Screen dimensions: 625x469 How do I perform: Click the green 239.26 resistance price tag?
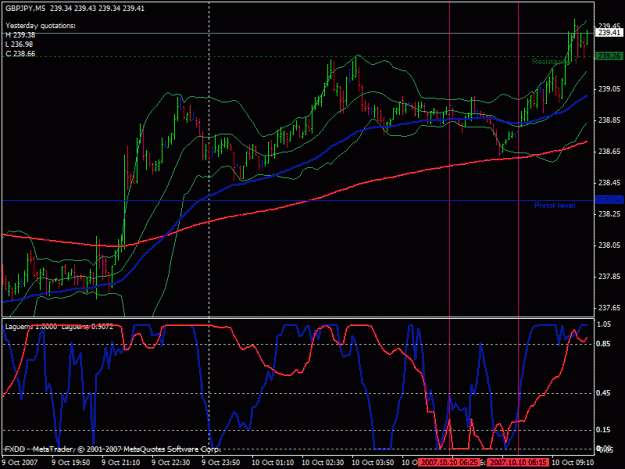(x=609, y=56)
